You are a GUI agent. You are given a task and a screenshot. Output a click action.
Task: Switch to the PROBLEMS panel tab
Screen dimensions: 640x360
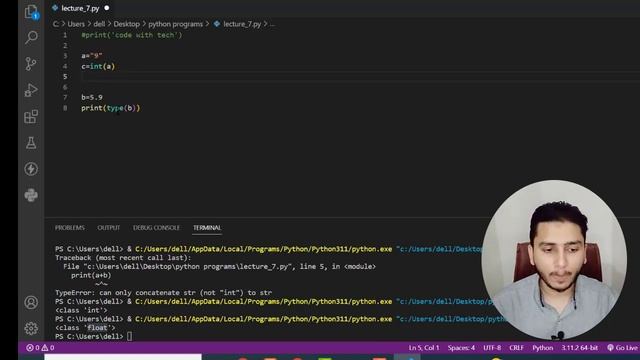tap(70, 228)
